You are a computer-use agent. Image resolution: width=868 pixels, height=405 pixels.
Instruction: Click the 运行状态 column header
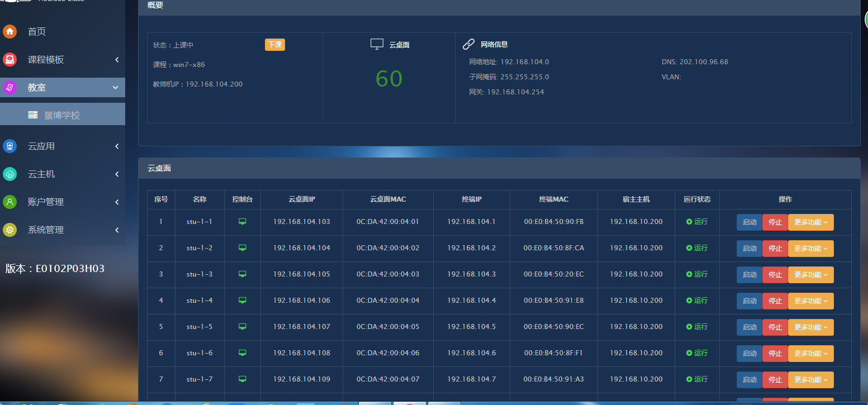[x=696, y=199]
